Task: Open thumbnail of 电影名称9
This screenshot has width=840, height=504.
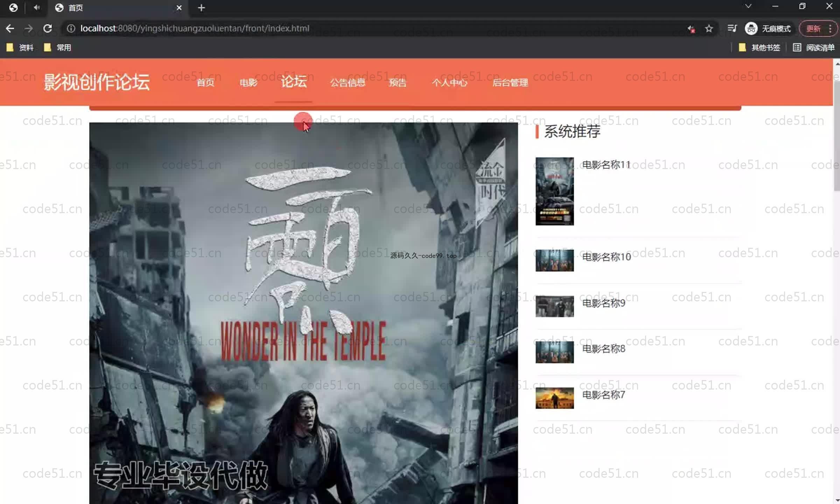Action: pos(554,306)
